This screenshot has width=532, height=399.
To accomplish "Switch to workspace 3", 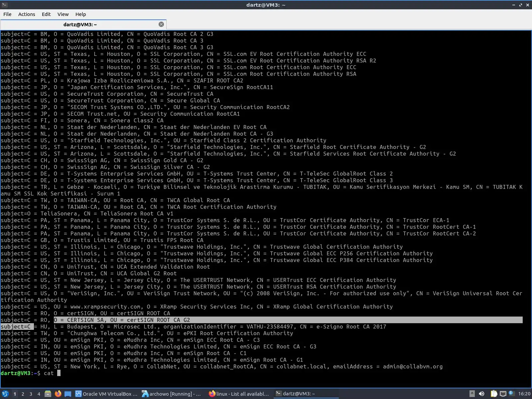I will [31, 394].
